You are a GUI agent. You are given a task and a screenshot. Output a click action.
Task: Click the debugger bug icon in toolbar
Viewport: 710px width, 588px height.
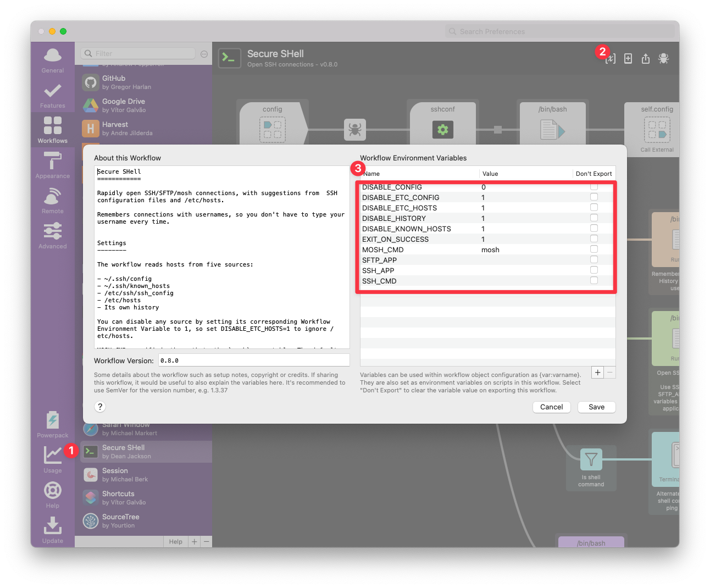[663, 59]
